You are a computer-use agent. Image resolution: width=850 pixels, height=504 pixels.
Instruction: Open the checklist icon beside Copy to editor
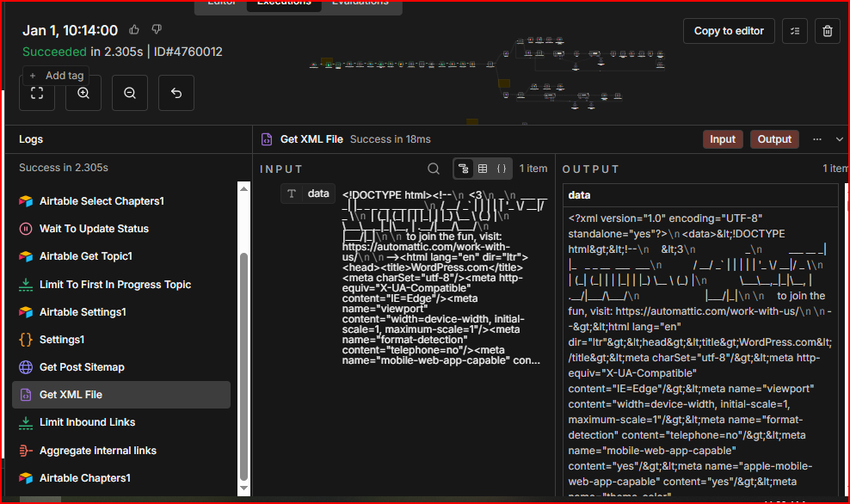795,31
